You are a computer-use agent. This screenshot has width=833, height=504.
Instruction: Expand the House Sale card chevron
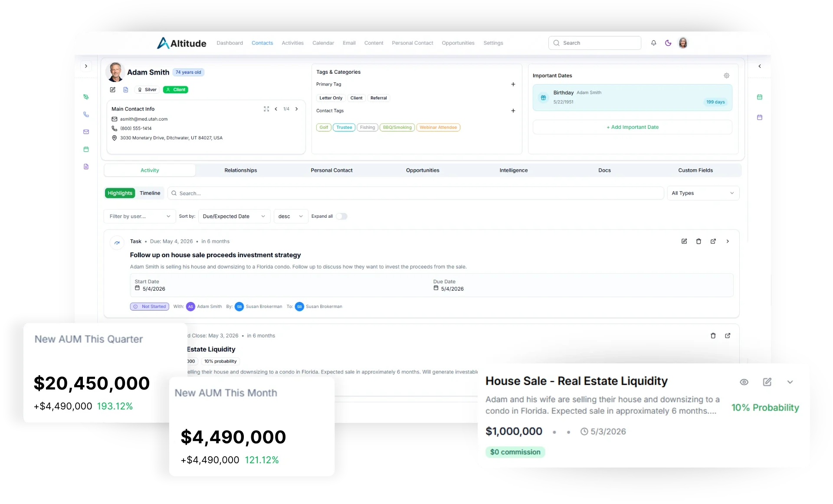(x=790, y=382)
